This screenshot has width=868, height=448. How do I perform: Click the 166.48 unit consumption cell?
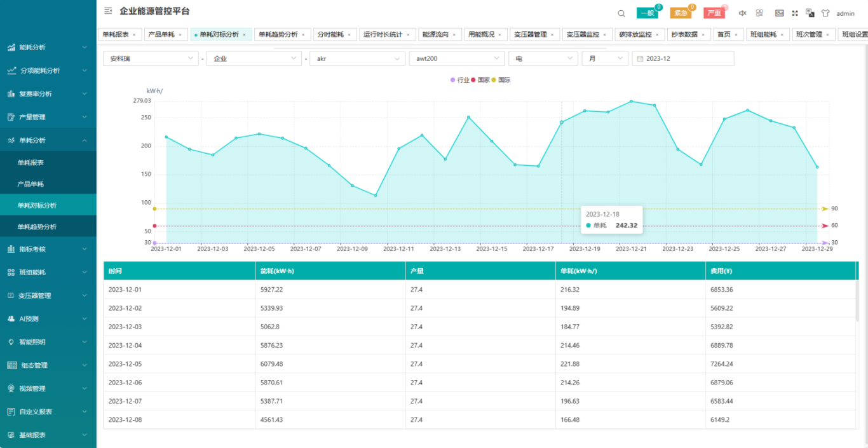pyautogui.click(x=630, y=420)
